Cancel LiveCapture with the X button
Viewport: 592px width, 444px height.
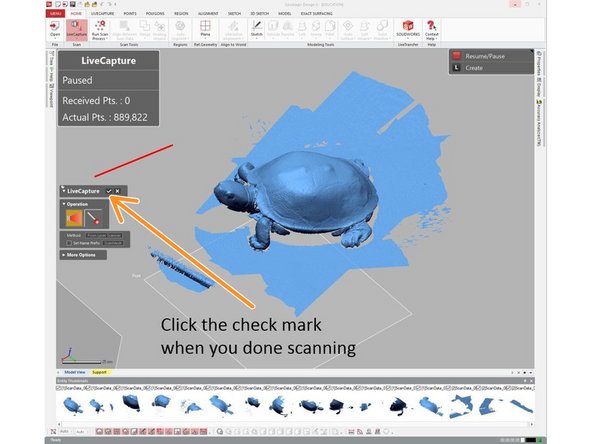tap(118, 191)
